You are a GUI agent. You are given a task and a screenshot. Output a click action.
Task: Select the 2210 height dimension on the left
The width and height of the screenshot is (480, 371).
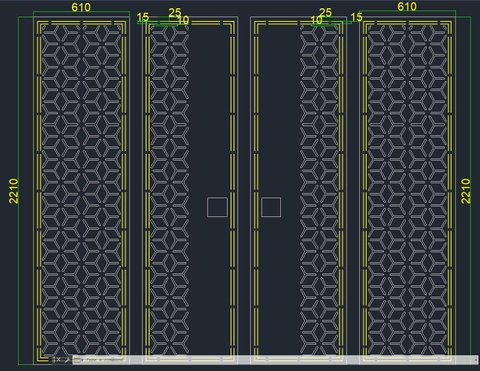tap(13, 191)
